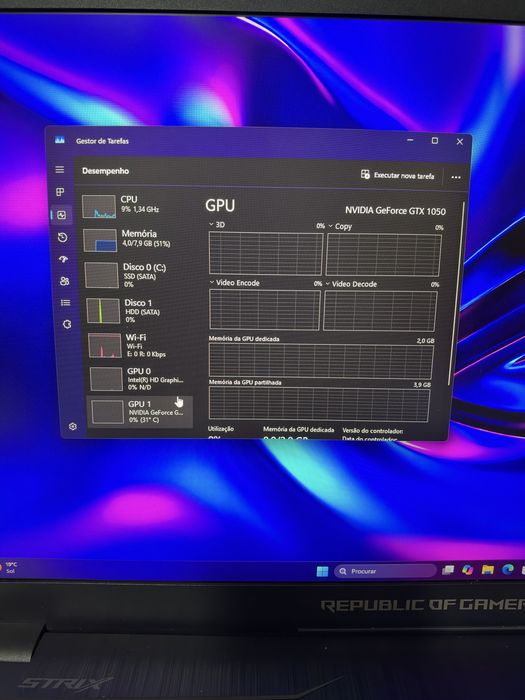Screen dimensions: 525x700
Task: Click the 3D usage graph
Action: 266,253
